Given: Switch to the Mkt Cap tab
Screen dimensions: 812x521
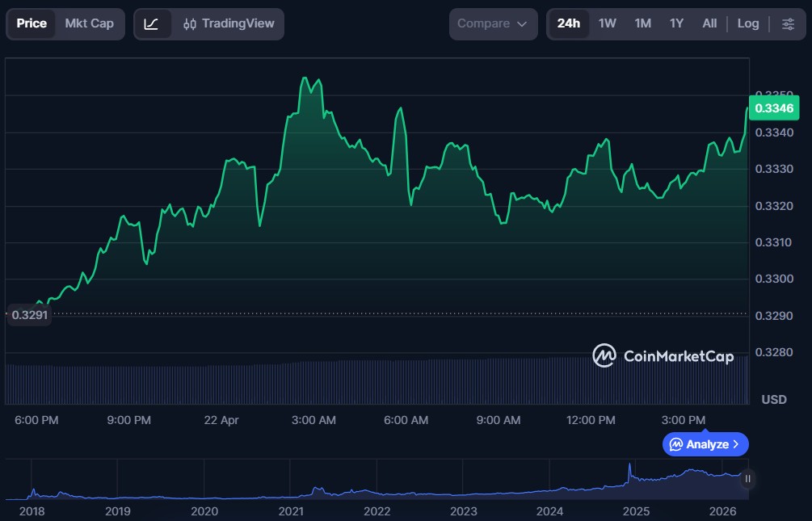Looking at the screenshot, I should tap(89, 23).
